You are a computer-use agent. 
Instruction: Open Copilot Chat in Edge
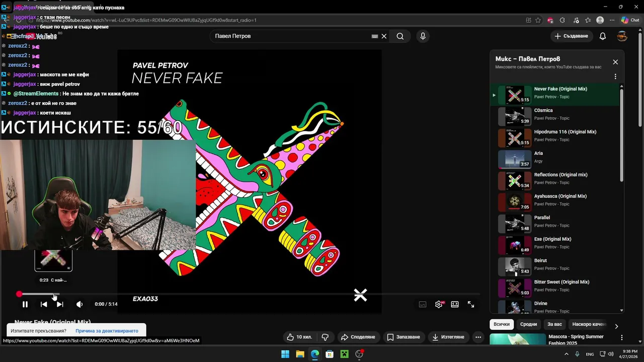pyautogui.click(x=630, y=20)
